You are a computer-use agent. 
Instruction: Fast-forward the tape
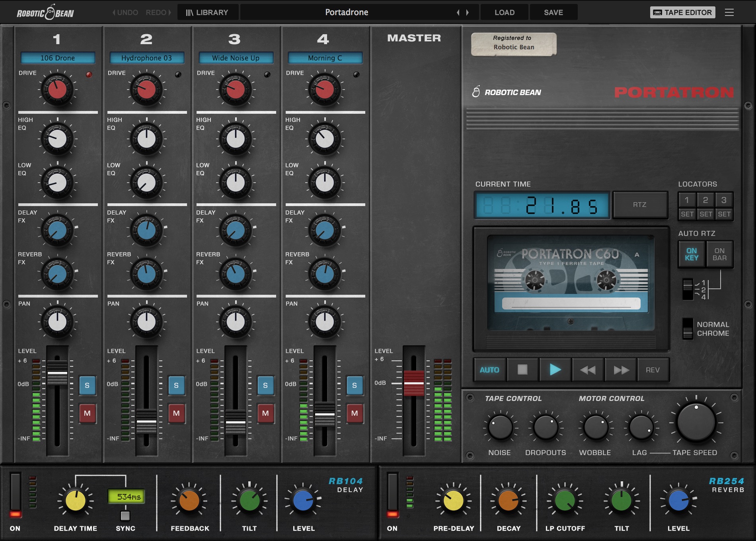click(621, 370)
